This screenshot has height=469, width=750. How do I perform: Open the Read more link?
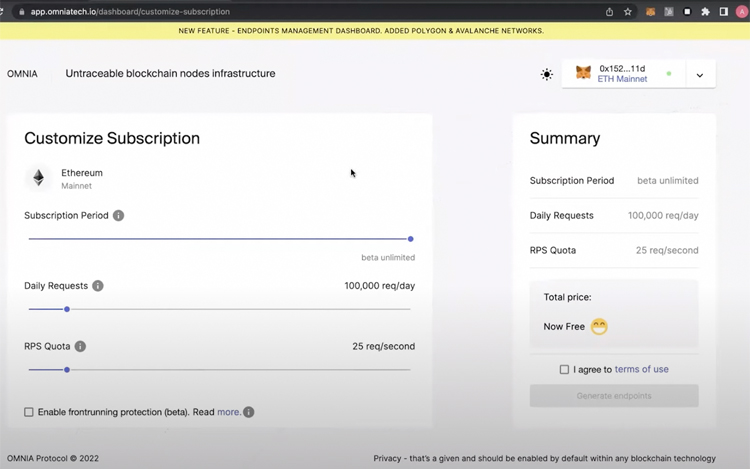click(x=229, y=412)
